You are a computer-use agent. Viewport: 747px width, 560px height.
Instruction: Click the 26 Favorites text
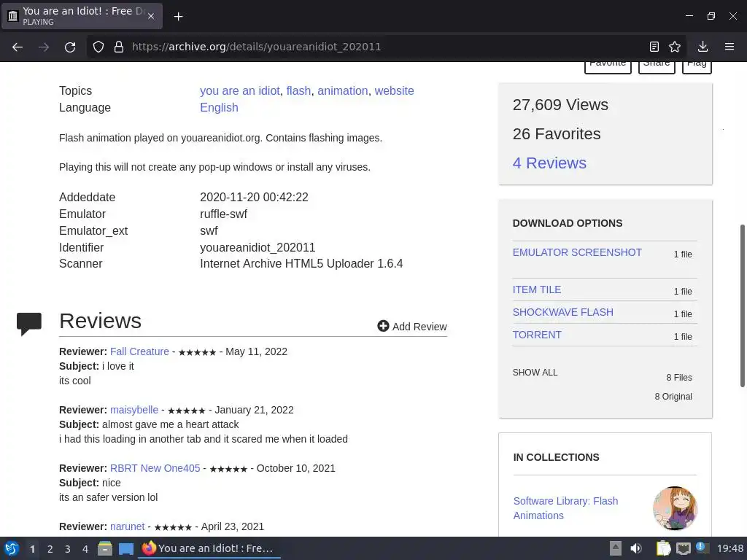pyautogui.click(x=557, y=134)
